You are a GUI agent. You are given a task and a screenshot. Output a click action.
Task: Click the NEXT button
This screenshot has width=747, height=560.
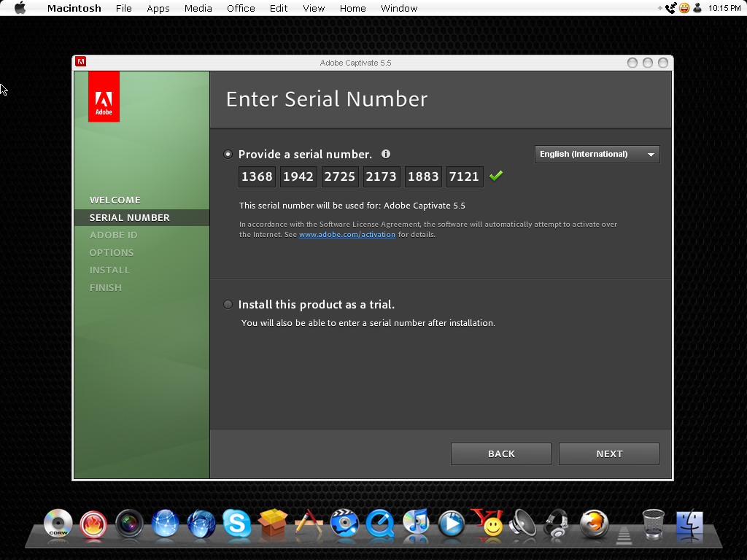609,454
